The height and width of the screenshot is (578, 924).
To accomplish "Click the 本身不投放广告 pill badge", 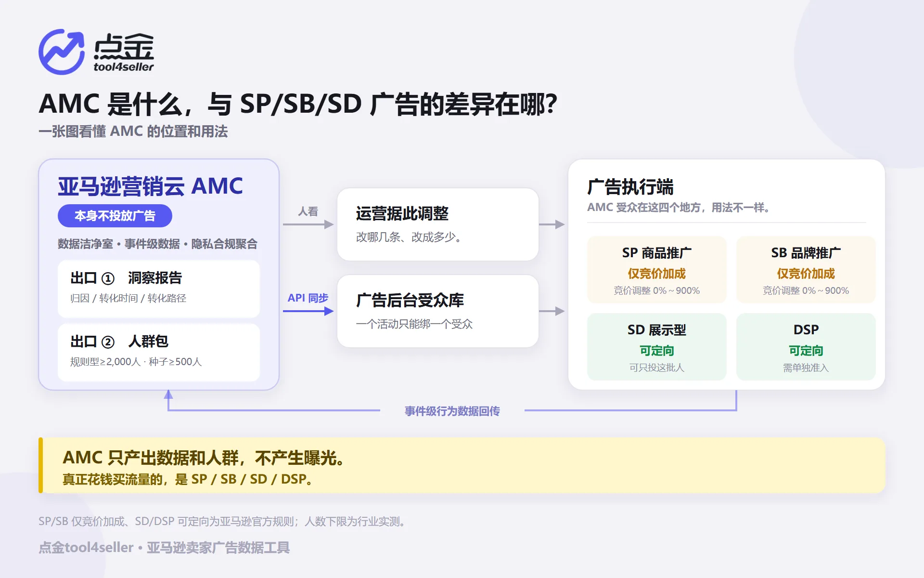I will [x=115, y=216].
